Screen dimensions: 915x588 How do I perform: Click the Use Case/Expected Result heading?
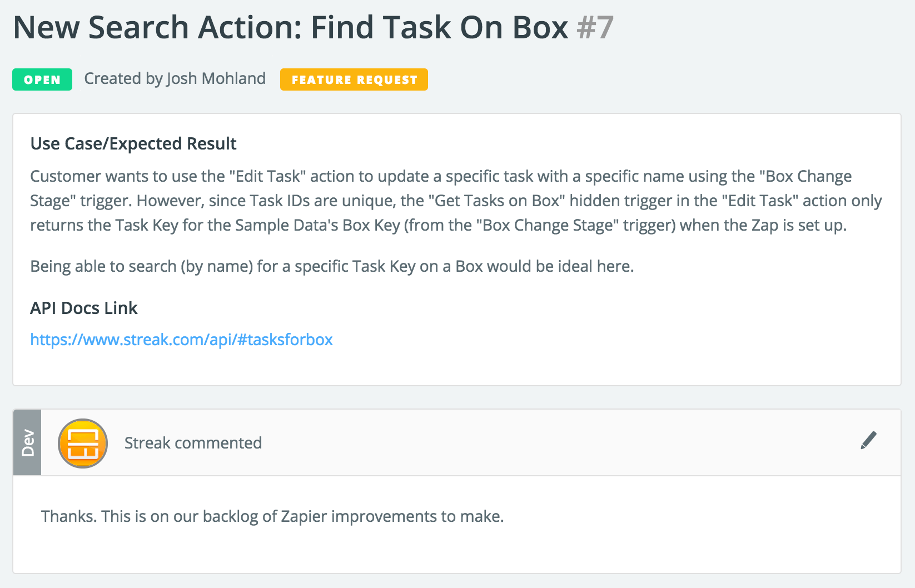click(133, 143)
